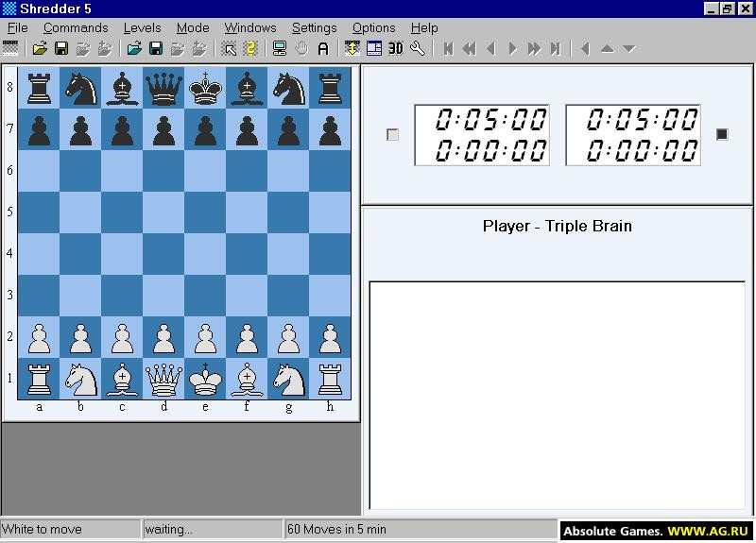Select the arrow cursor board icon
Image resolution: width=756 pixels, height=543 pixels.
click(x=229, y=49)
